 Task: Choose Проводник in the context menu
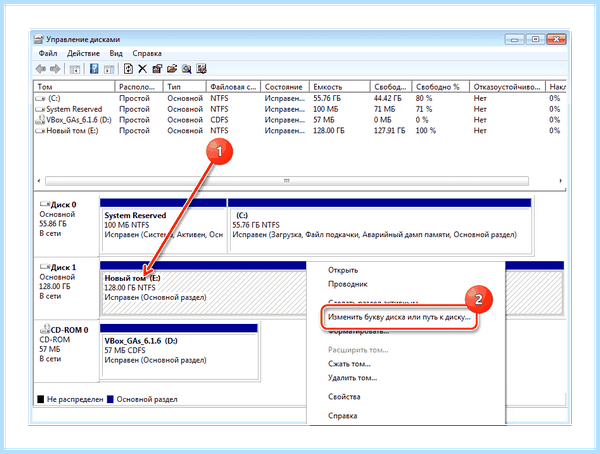click(x=347, y=284)
